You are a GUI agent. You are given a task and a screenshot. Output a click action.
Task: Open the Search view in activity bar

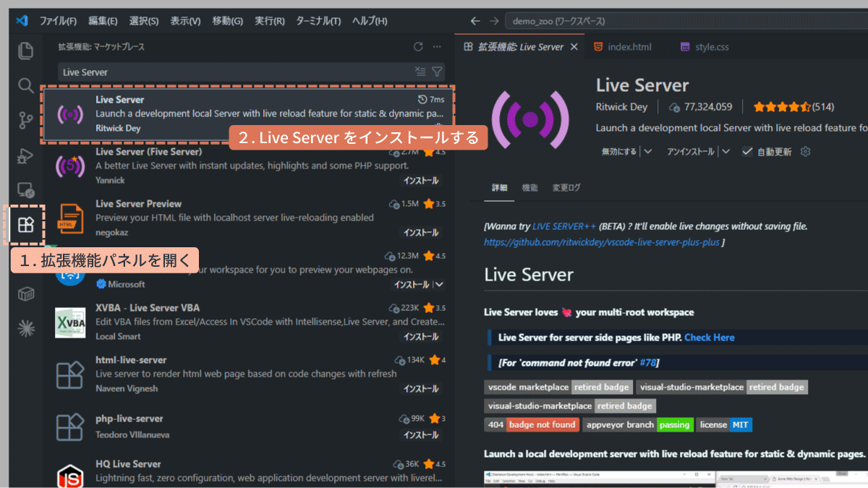(x=25, y=86)
